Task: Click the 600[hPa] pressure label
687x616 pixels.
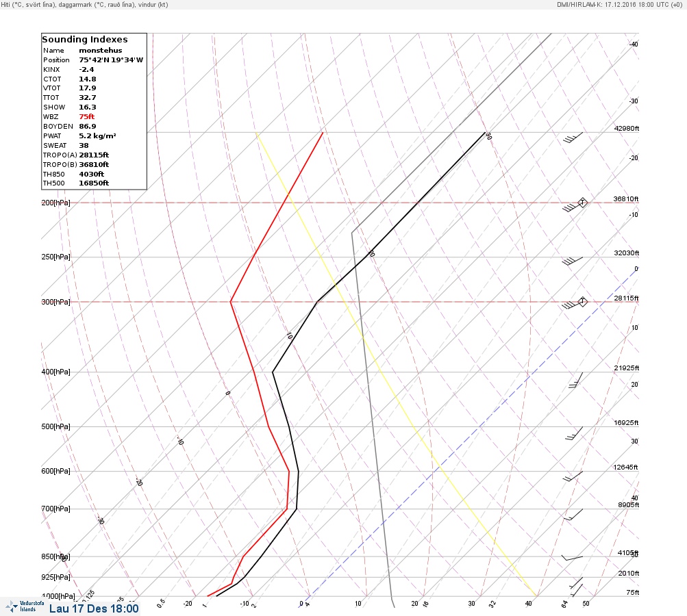Action: pyautogui.click(x=55, y=471)
